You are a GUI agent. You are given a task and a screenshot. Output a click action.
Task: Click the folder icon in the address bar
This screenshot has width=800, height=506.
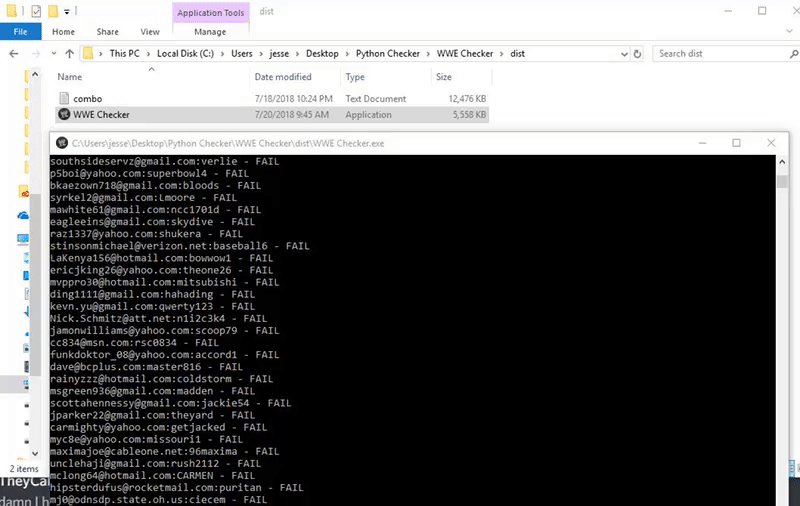(88, 54)
